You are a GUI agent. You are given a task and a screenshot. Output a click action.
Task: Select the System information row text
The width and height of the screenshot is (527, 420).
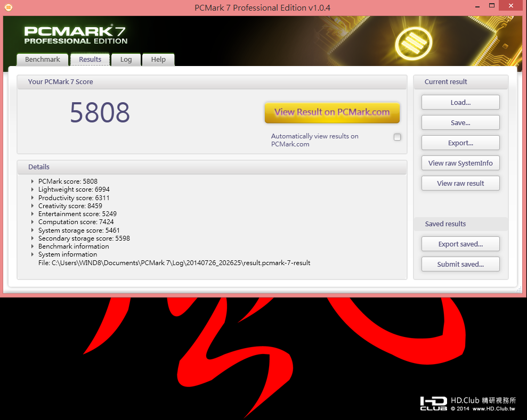[x=68, y=254]
